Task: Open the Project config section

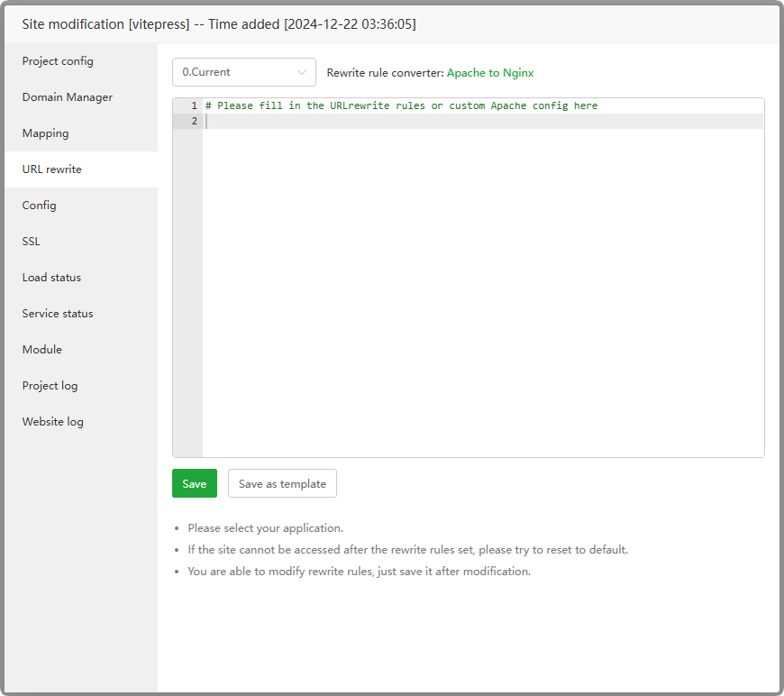Action: [58, 61]
